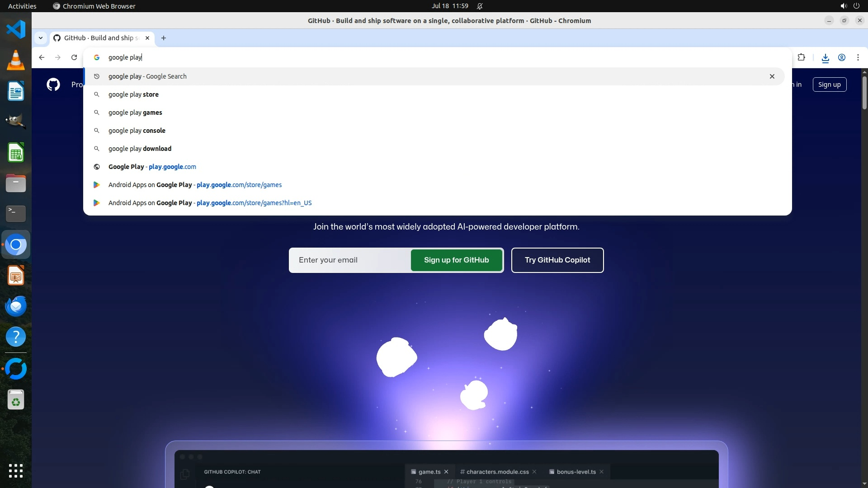868x488 pixels.
Task: Launch Visual Studio Code from dock
Action: tap(16, 30)
